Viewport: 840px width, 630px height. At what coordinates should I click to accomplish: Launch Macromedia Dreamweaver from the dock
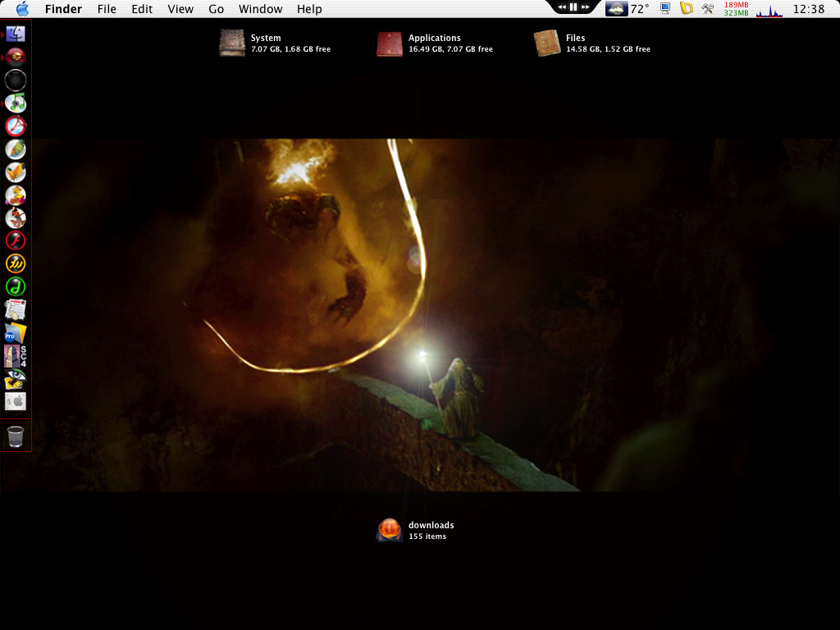pyautogui.click(x=16, y=286)
